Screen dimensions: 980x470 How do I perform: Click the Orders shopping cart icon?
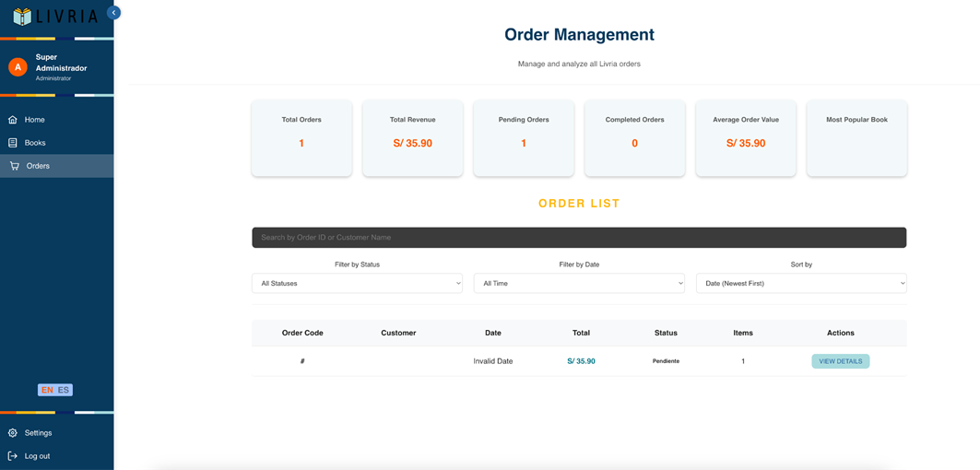pos(15,166)
